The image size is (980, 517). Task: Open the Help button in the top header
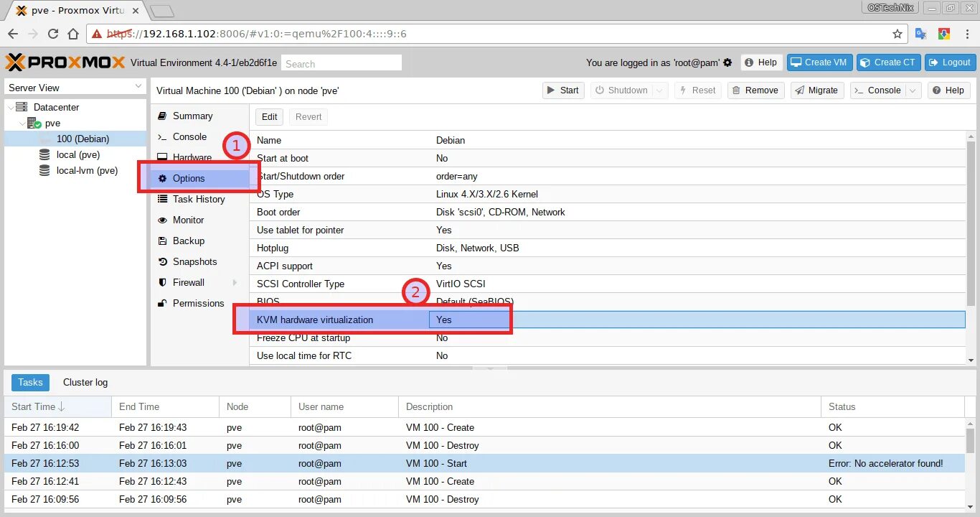[x=760, y=62]
